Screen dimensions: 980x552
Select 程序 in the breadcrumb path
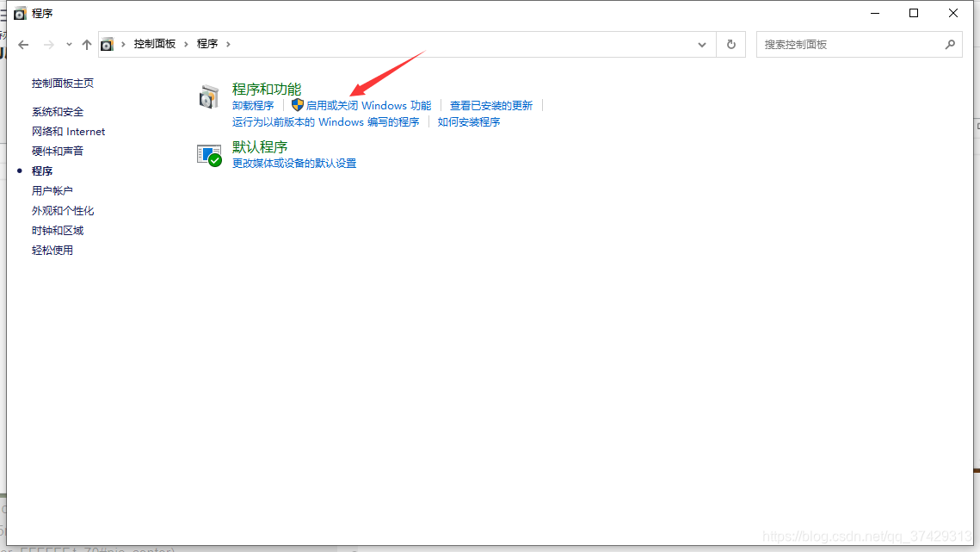coord(207,44)
